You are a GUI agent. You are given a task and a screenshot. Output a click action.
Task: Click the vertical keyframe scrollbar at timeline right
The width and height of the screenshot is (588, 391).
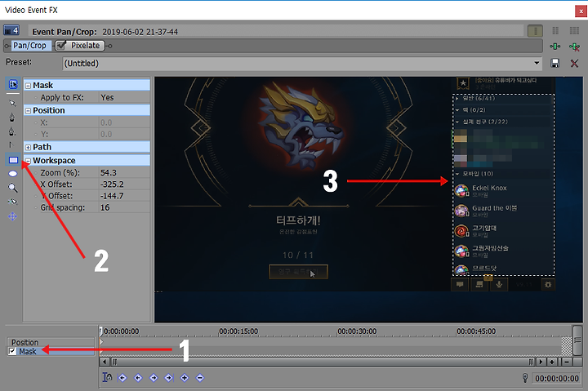577,340
